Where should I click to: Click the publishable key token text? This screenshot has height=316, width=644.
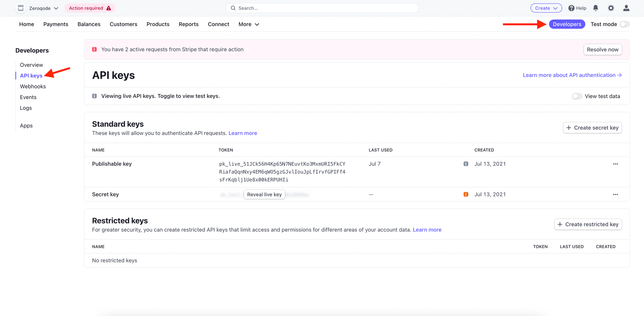point(282,172)
